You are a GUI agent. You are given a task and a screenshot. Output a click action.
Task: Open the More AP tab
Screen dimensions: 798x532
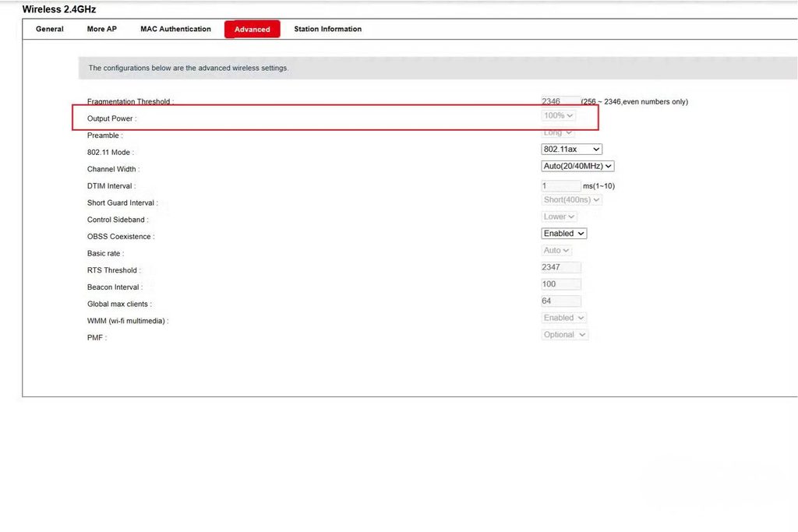(x=102, y=29)
